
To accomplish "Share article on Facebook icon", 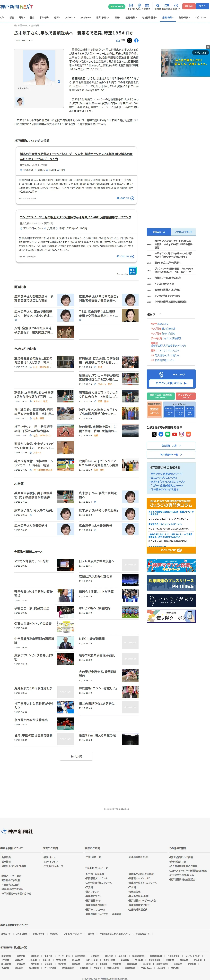I will 136,40.
